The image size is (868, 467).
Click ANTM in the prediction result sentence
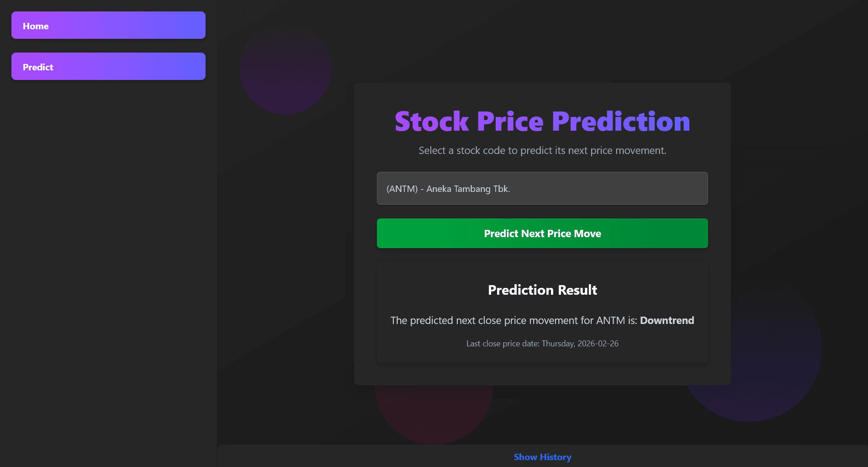pyautogui.click(x=610, y=321)
